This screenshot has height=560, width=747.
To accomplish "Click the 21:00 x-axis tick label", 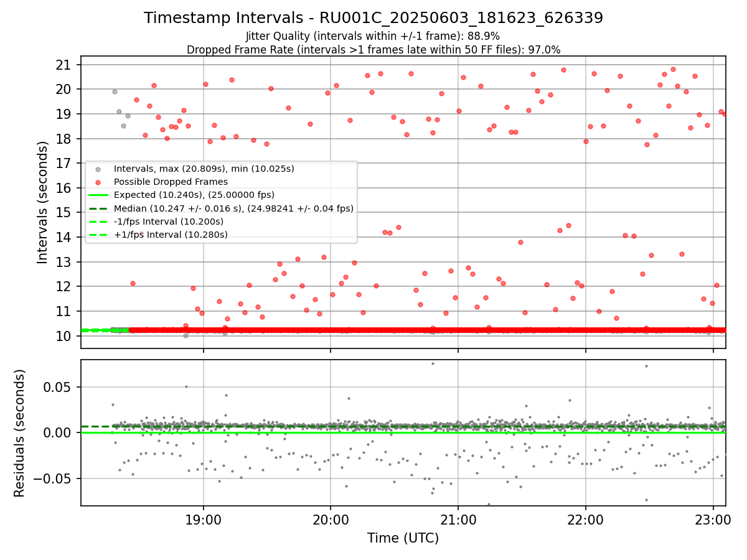I will pyautogui.click(x=458, y=518).
